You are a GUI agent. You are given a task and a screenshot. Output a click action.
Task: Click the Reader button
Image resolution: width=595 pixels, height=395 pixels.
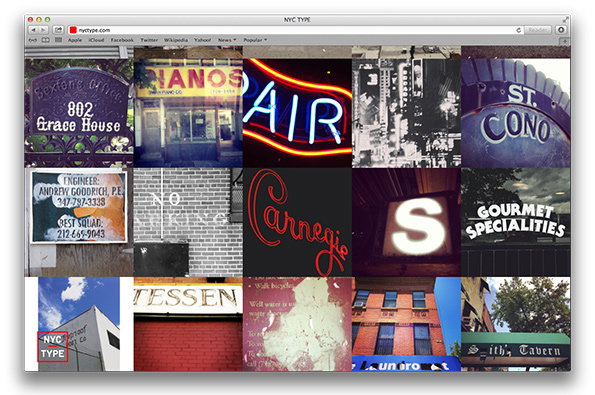click(538, 30)
